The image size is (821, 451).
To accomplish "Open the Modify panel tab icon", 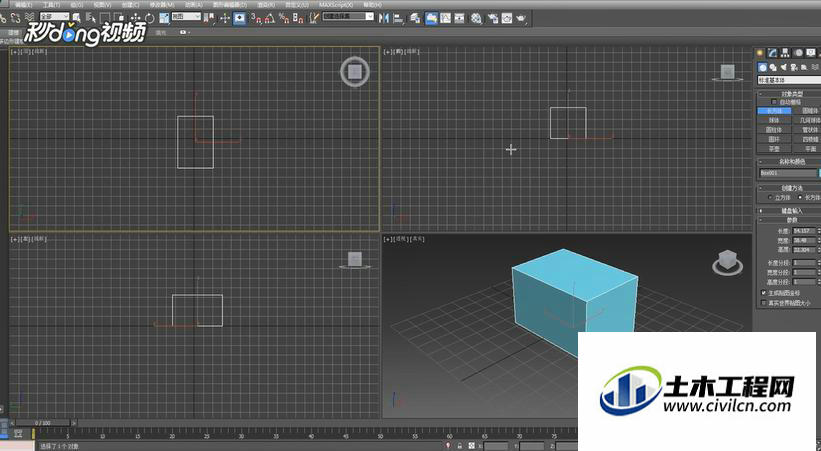I will click(x=772, y=52).
